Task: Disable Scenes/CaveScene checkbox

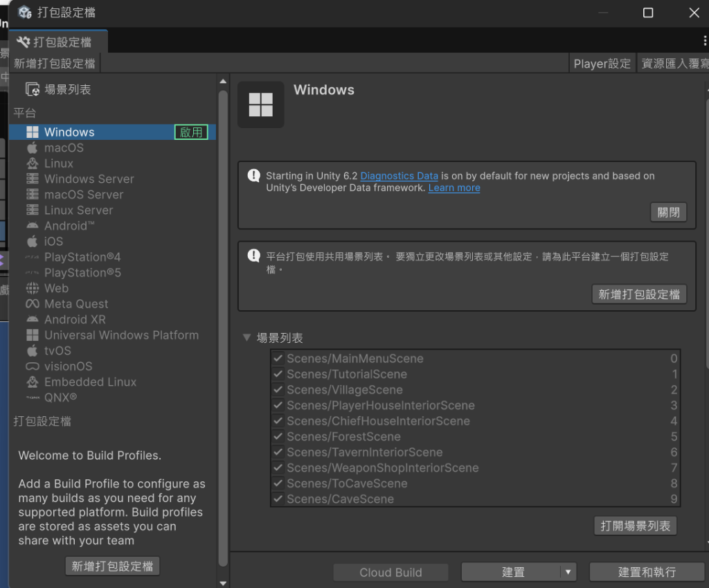Action: pos(278,499)
